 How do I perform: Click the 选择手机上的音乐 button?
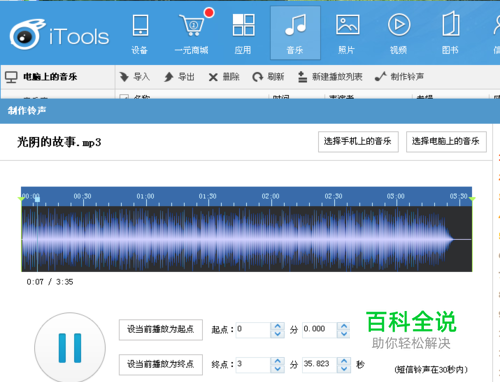coord(358,142)
